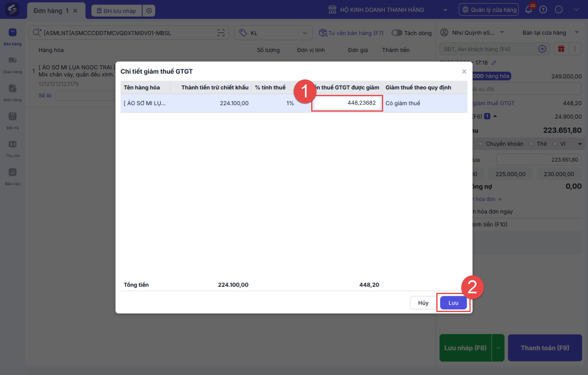
Task: Click the product search magnifier icon
Action: [x=37, y=33]
